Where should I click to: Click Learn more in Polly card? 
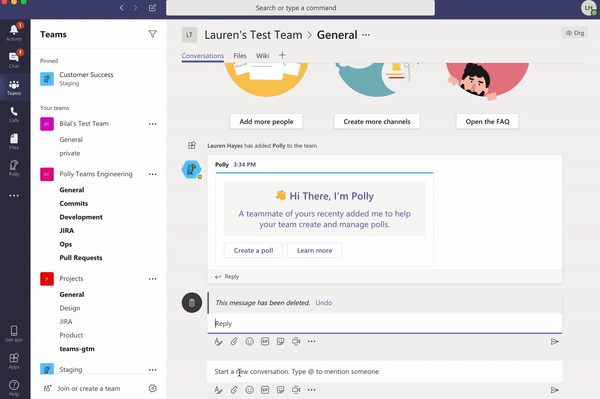coord(315,251)
